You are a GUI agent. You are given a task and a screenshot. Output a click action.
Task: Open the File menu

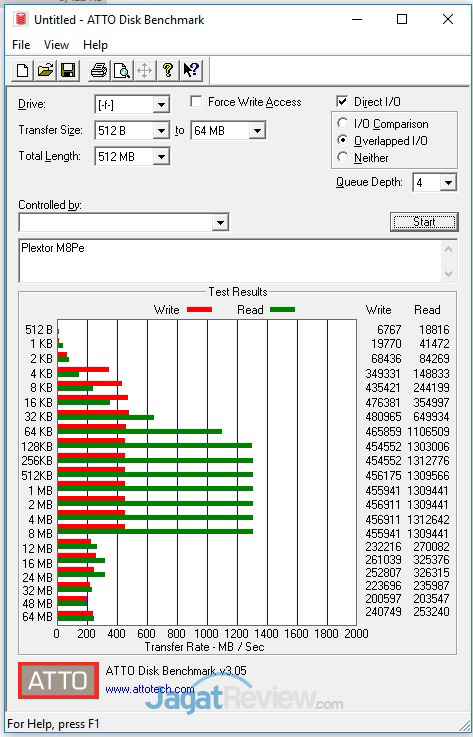tap(21, 45)
